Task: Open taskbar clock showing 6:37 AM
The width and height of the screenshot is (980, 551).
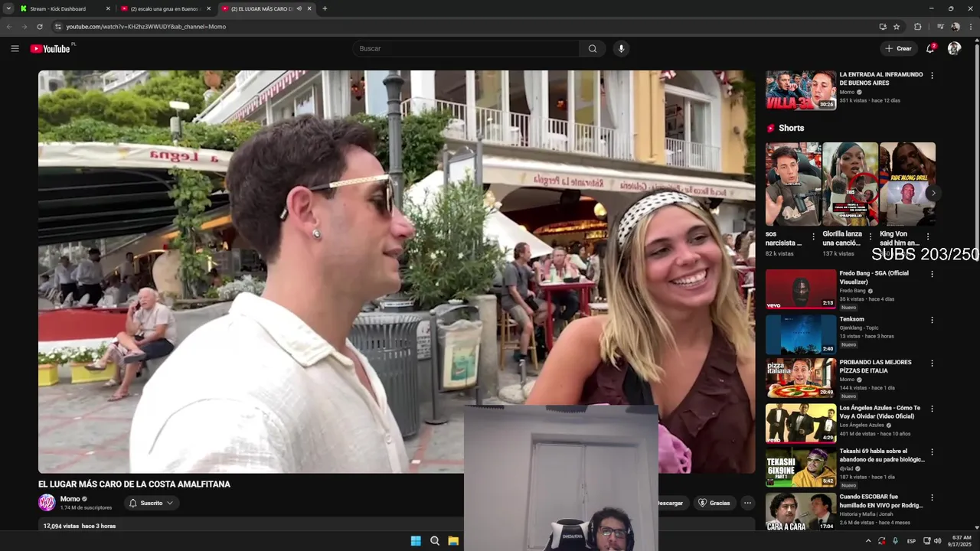Action: click(x=959, y=541)
